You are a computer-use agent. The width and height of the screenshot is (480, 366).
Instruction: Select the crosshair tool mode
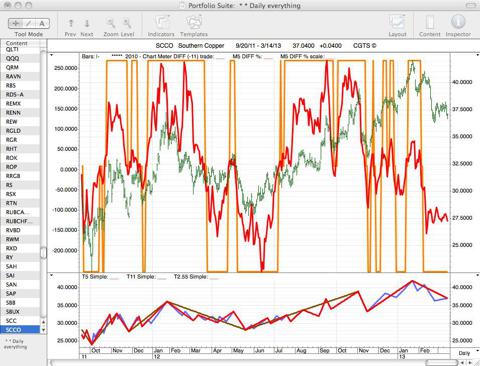click(15, 23)
